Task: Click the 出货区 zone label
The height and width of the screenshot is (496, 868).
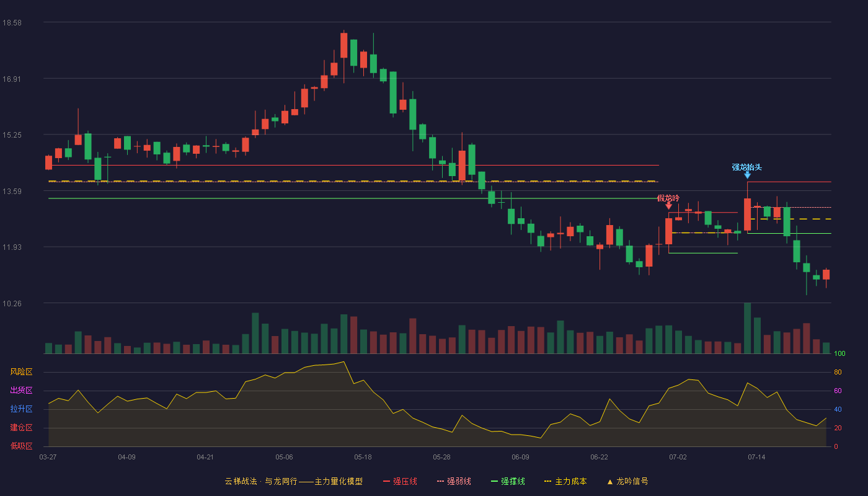Action: click(x=21, y=391)
